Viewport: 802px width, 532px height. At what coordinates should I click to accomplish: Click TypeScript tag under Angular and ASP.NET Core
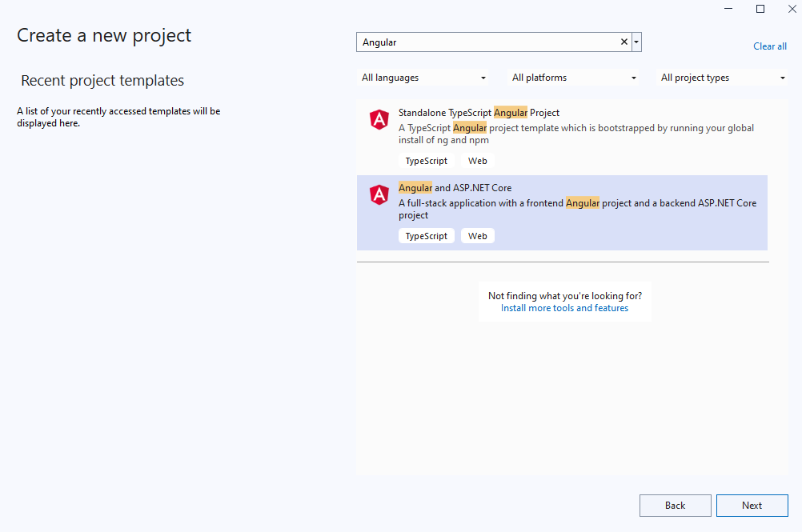426,236
